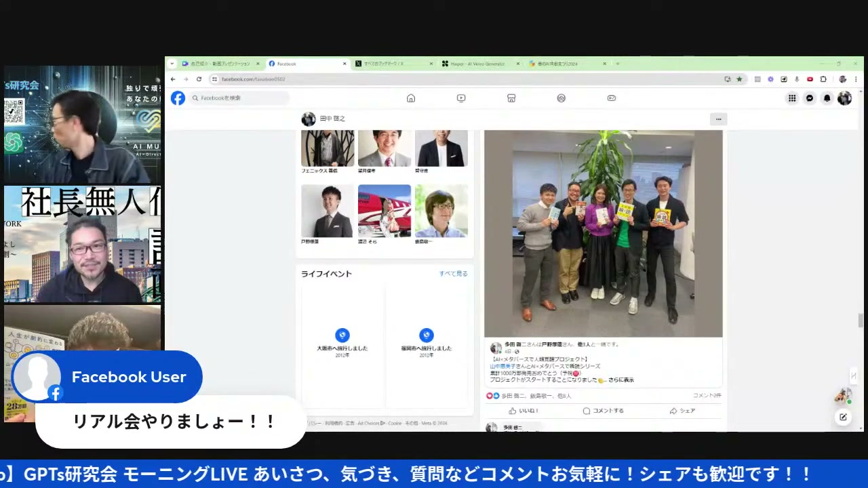This screenshot has height=488, width=868.
Task: Click Fukuoka trip life event globe icon
Action: point(426,335)
